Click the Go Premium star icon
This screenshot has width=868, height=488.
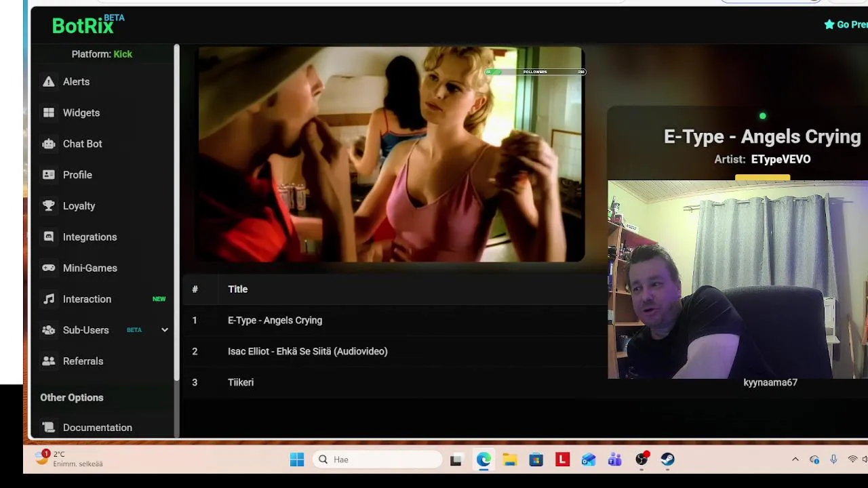pos(829,24)
